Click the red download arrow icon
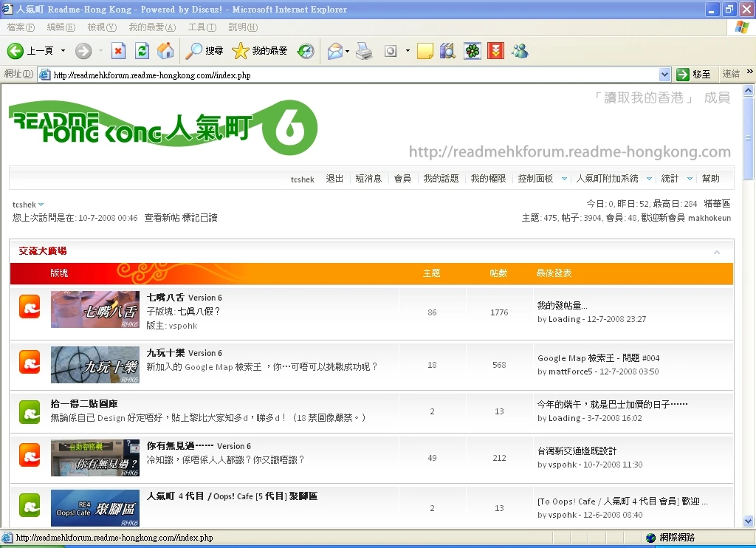Viewport: 756px width, 548px height. pyautogui.click(x=495, y=51)
